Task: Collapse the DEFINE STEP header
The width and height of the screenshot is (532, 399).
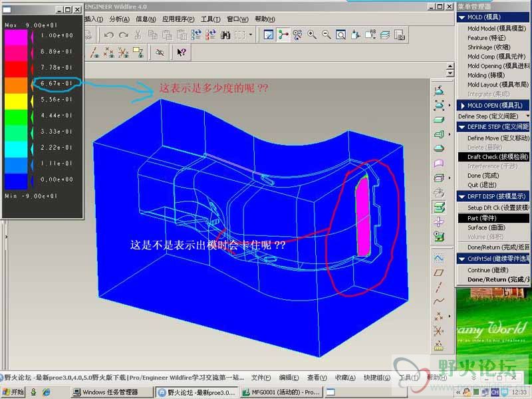Action: click(x=462, y=127)
